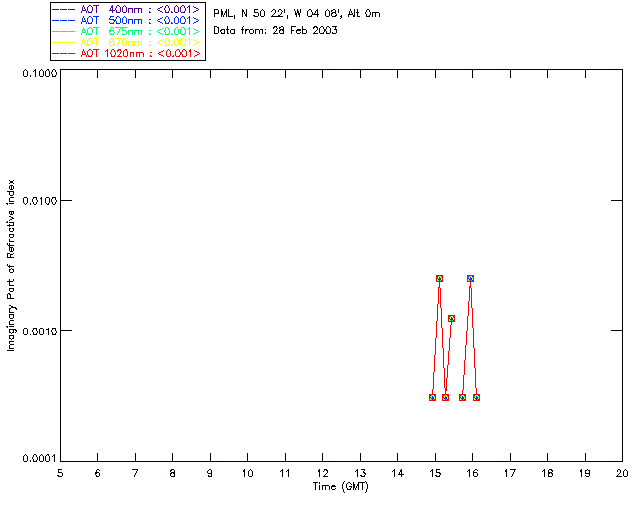Viewport: 640px width, 512px height.
Task: Click the x-axis tick label 17
Action: point(510,473)
